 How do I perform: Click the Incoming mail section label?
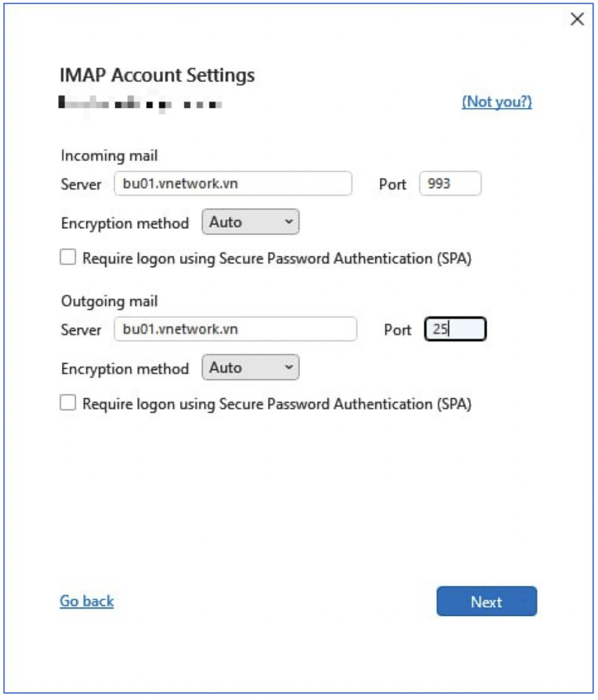(110, 156)
